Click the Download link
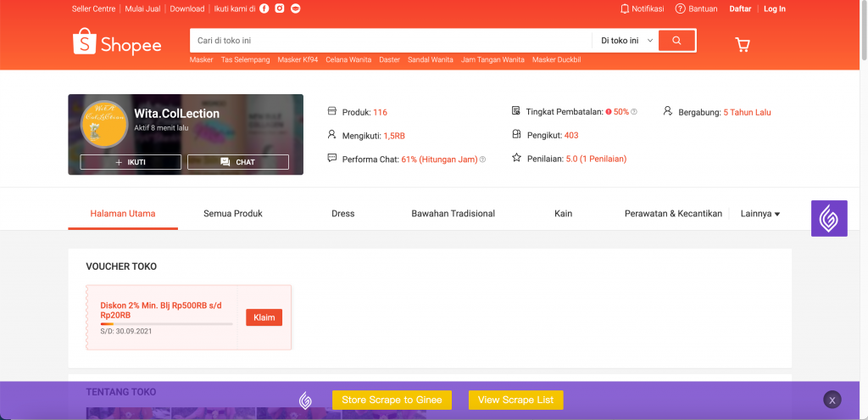The width and height of the screenshot is (868, 420). pos(187,8)
